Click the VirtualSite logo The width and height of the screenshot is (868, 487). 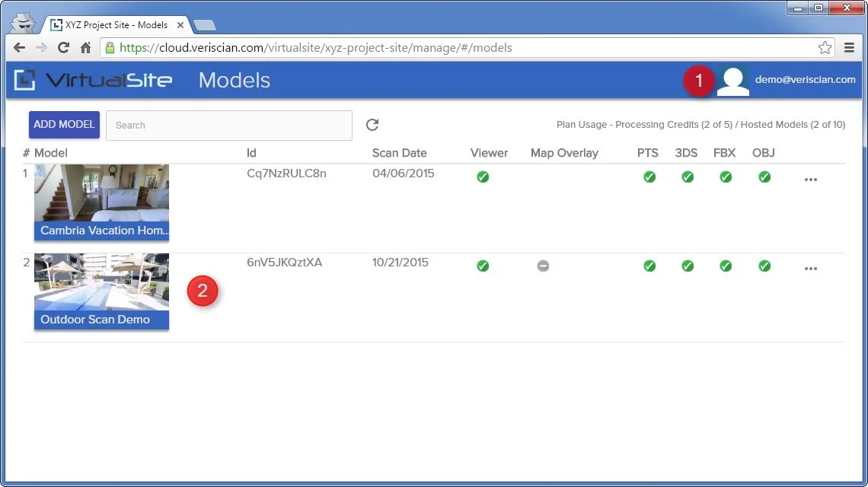pyautogui.click(x=93, y=80)
